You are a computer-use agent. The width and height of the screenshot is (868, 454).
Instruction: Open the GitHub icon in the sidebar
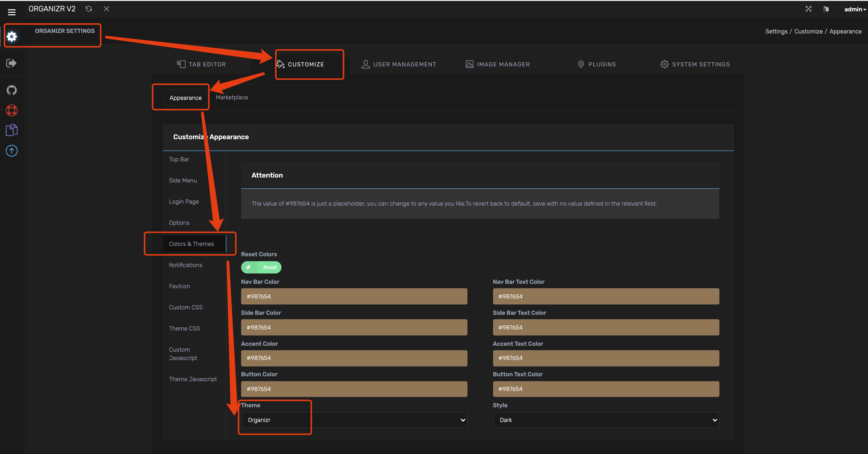12,90
